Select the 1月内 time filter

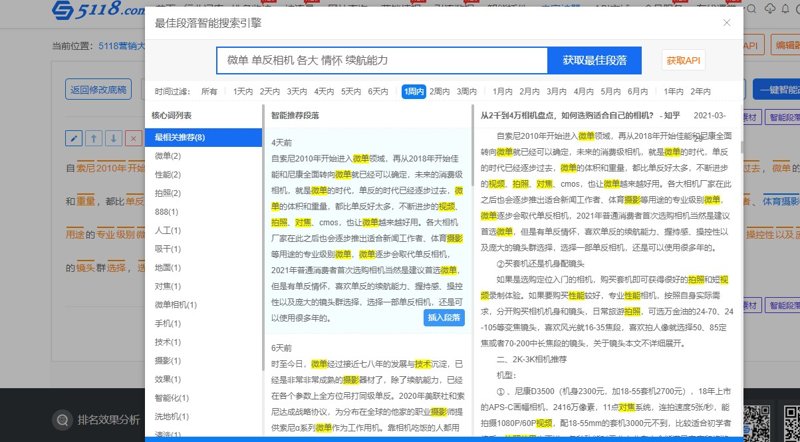click(502, 91)
